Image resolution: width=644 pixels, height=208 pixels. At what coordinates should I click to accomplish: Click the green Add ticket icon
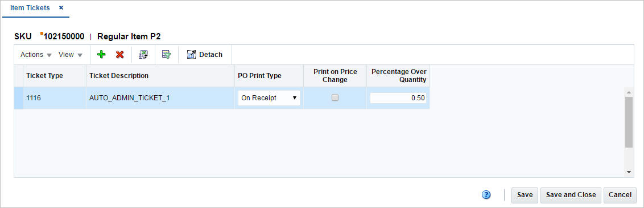point(101,54)
